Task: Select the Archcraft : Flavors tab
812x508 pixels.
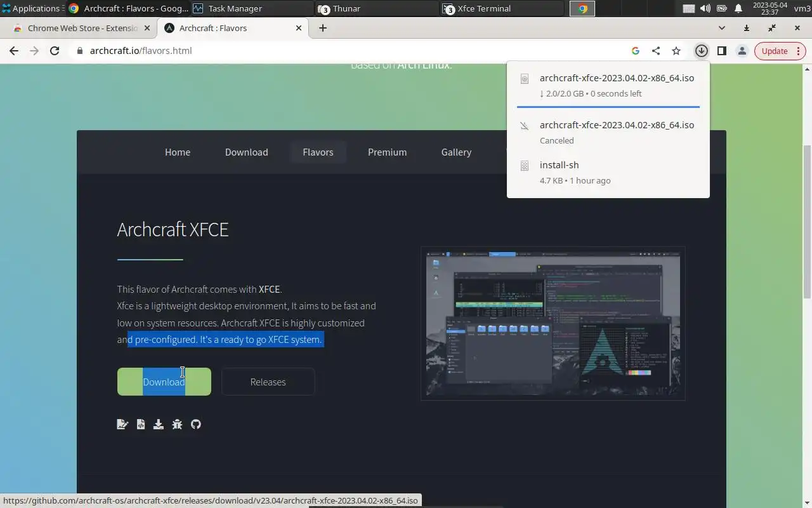Action: (232, 28)
